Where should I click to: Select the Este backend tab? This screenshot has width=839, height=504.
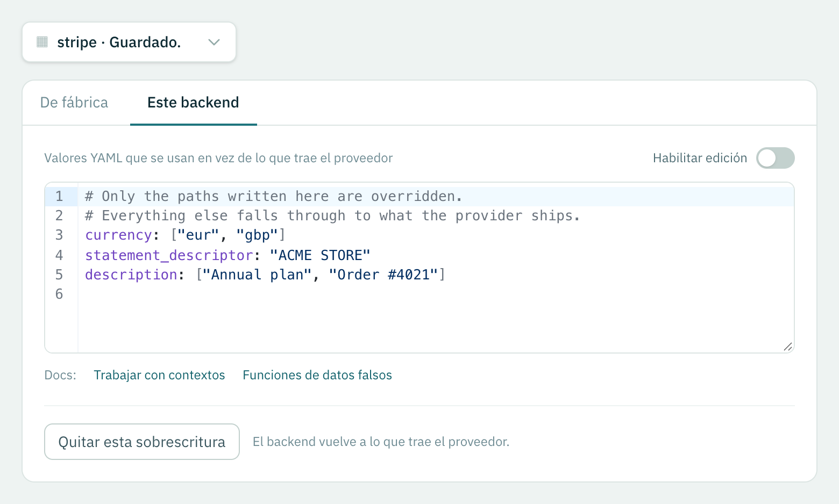(193, 103)
